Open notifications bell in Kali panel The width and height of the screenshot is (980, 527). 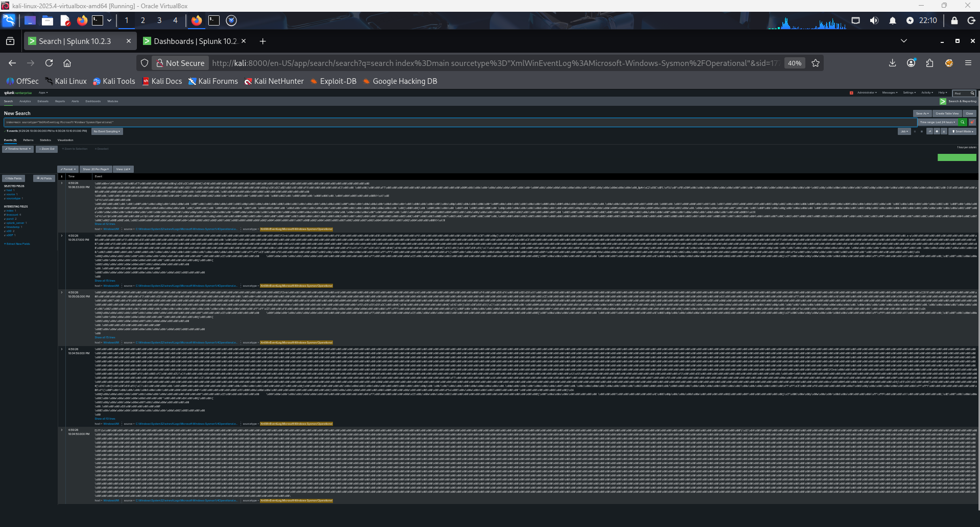click(892, 20)
